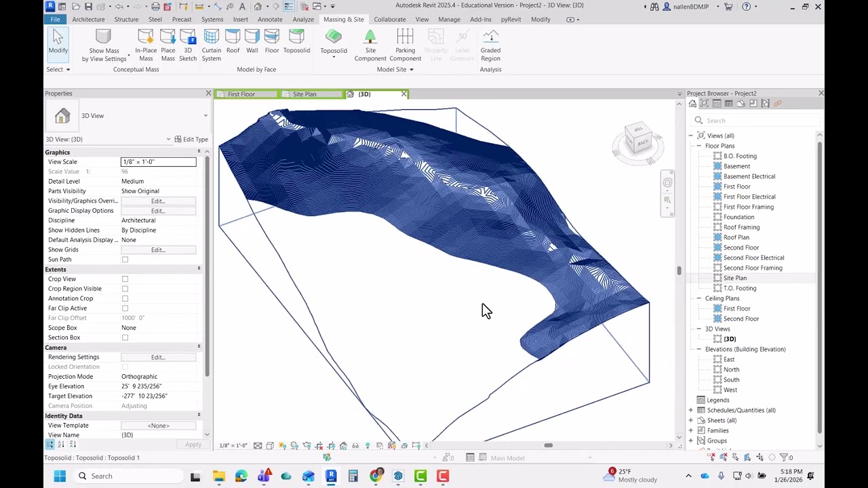
Task: Click the Zoom tool on navigation bar
Action: (668, 200)
